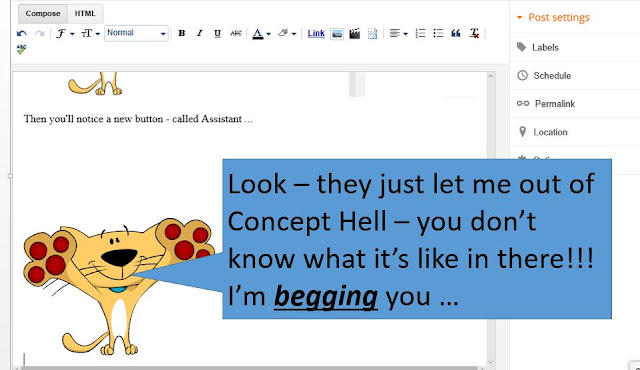The width and height of the screenshot is (640, 370).
Task: Toggle underline formatting
Action: click(217, 33)
